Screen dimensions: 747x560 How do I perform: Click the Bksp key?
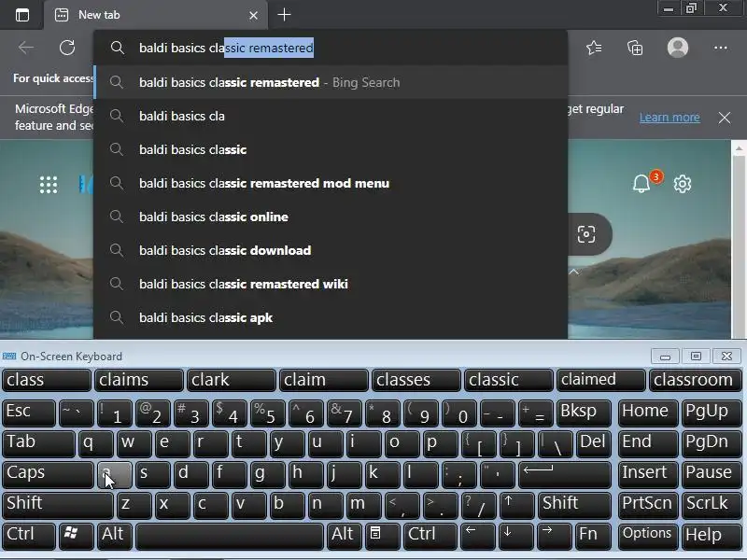pyautogui.click(x=584, y=413)
